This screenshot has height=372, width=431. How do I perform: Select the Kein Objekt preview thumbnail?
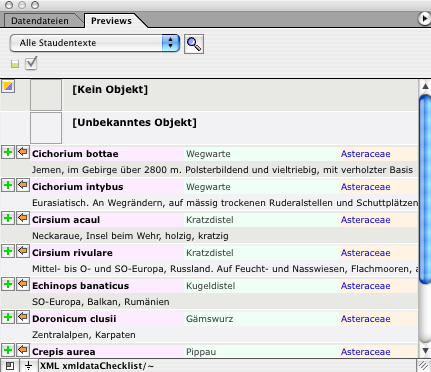tap(46, 95)
